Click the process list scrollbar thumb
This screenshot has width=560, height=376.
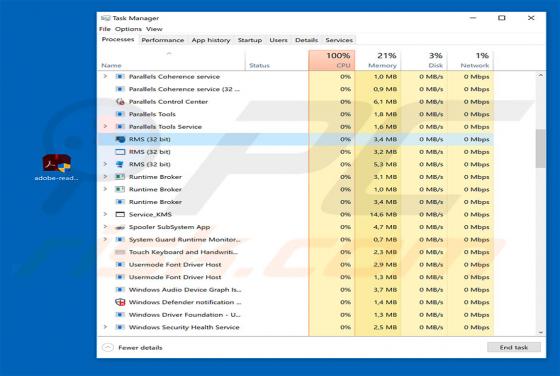[x=540, y=149]
